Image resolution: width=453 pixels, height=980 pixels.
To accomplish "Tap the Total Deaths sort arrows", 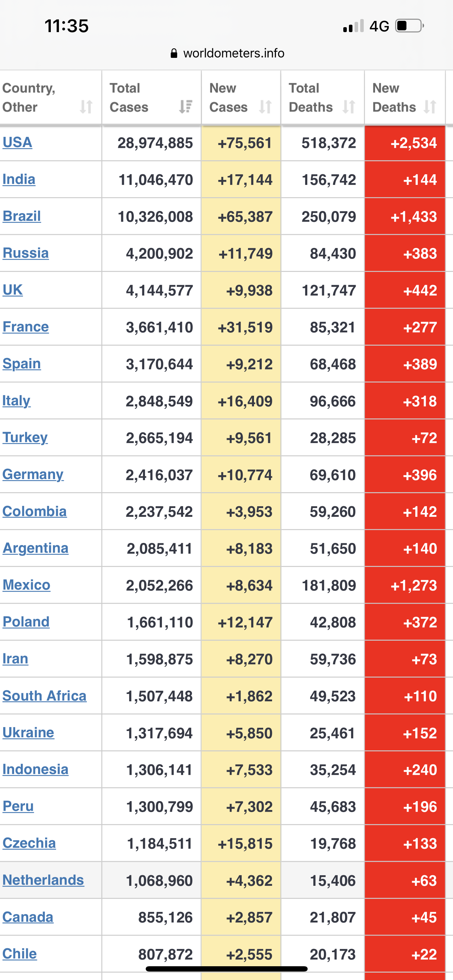I will (x=349, y=107).
